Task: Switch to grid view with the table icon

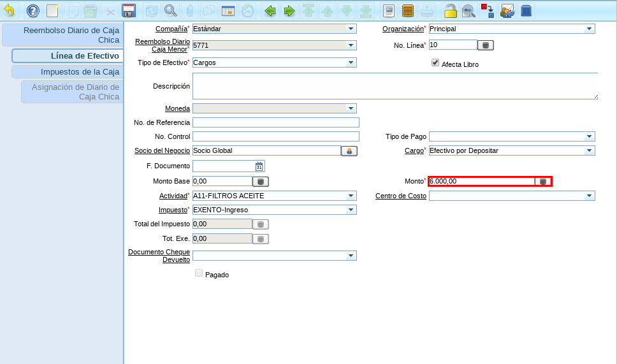Action: [228, 11]
